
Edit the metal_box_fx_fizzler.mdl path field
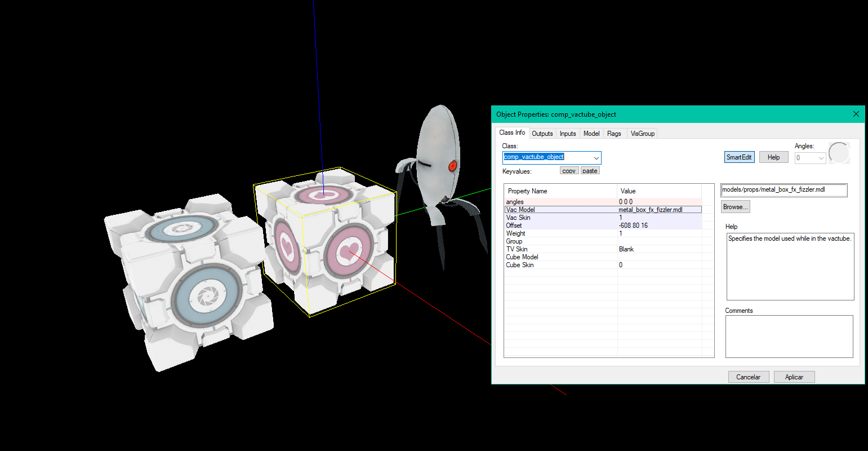point(784,190)
